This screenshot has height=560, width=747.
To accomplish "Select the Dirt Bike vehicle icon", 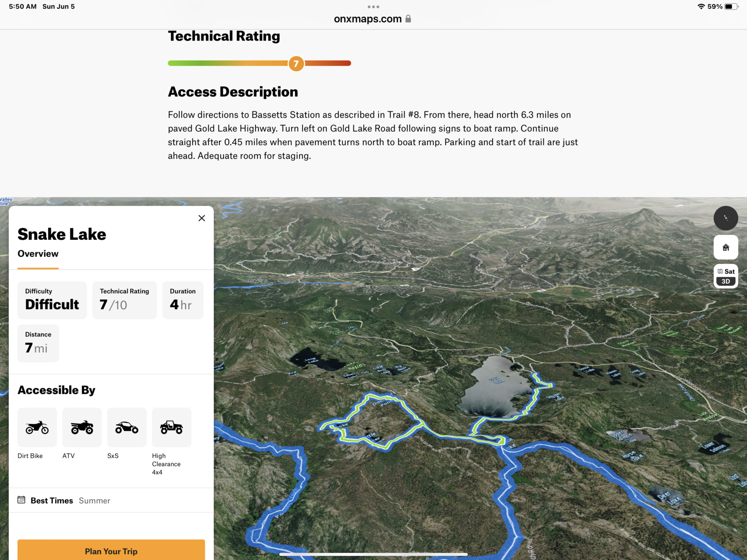I will (37, 427).
